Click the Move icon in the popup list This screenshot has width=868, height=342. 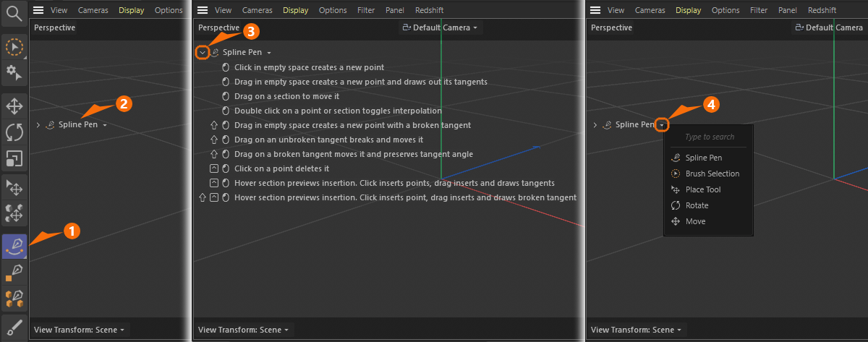point(675,221)
